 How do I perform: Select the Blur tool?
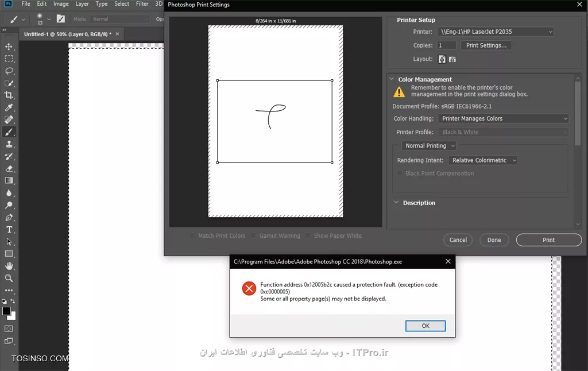9,193
